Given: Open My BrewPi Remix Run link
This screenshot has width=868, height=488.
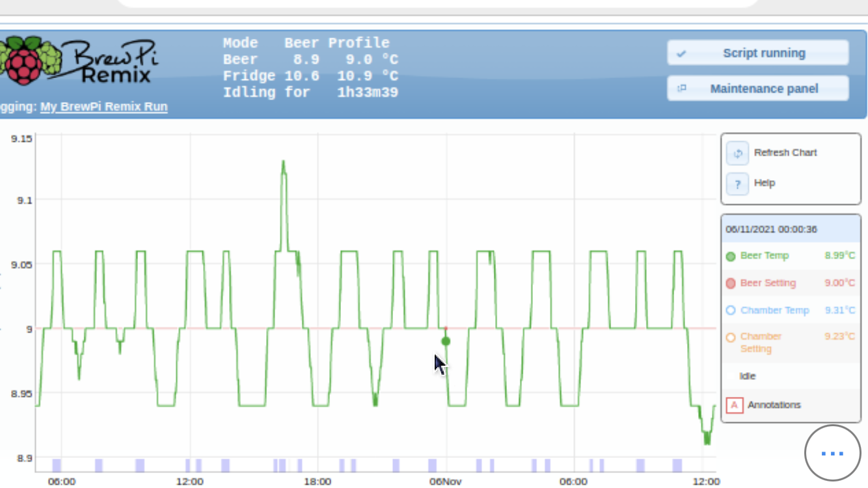Looking at the screenshot, I should click(103, 107).
